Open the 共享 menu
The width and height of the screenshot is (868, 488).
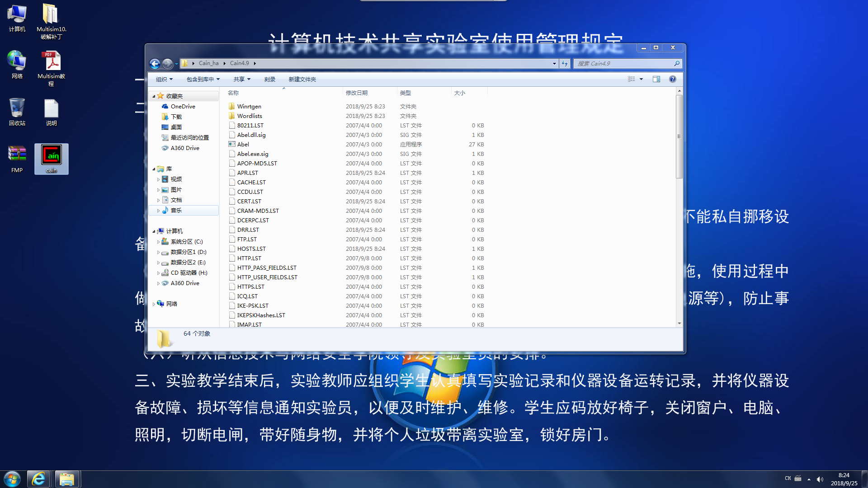point(242,79)
